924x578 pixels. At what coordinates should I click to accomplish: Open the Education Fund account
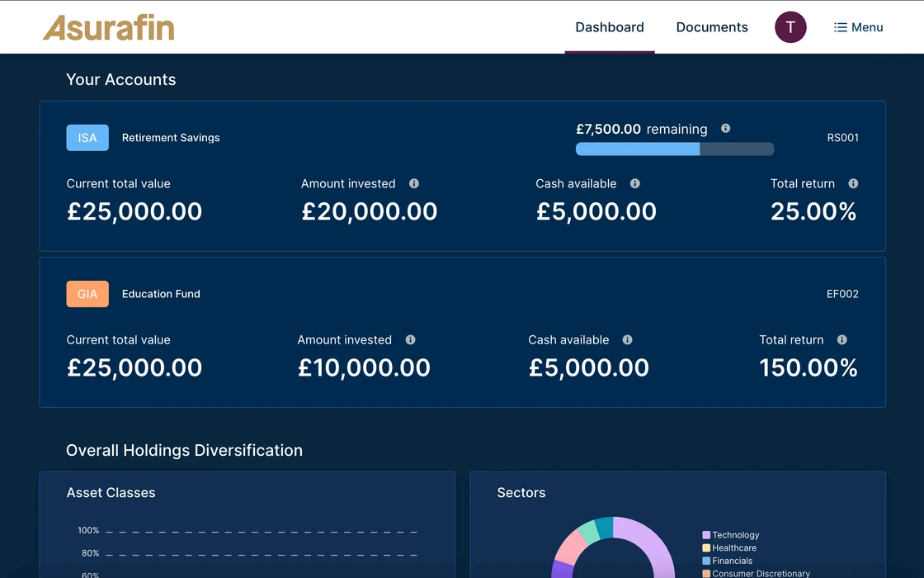[463, 332]
